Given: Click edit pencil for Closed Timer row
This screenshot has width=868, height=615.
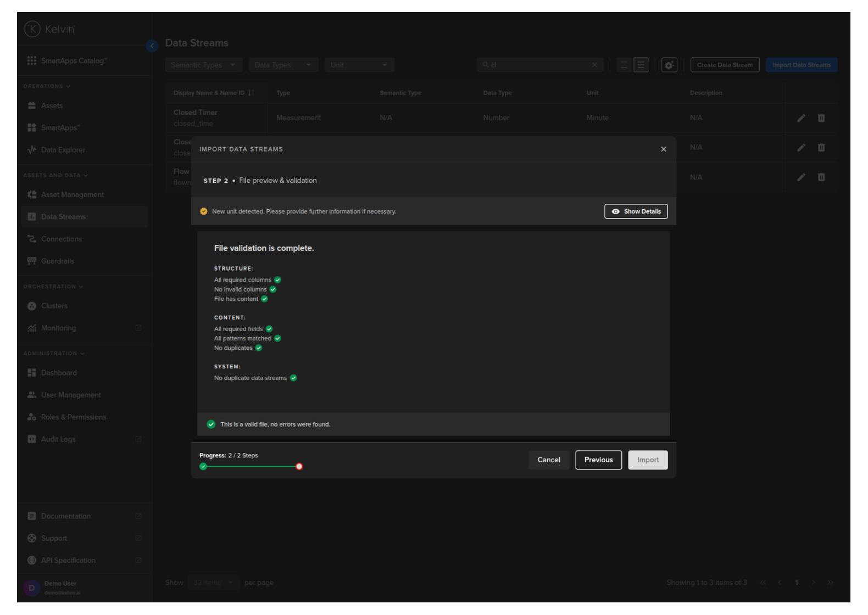Looking at the screenshot, I should click(801, 118).
